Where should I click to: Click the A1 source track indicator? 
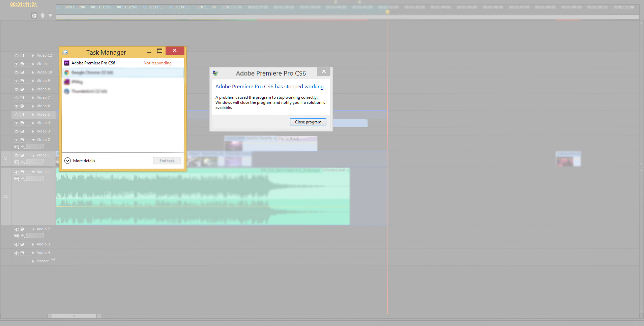point(5,196)
